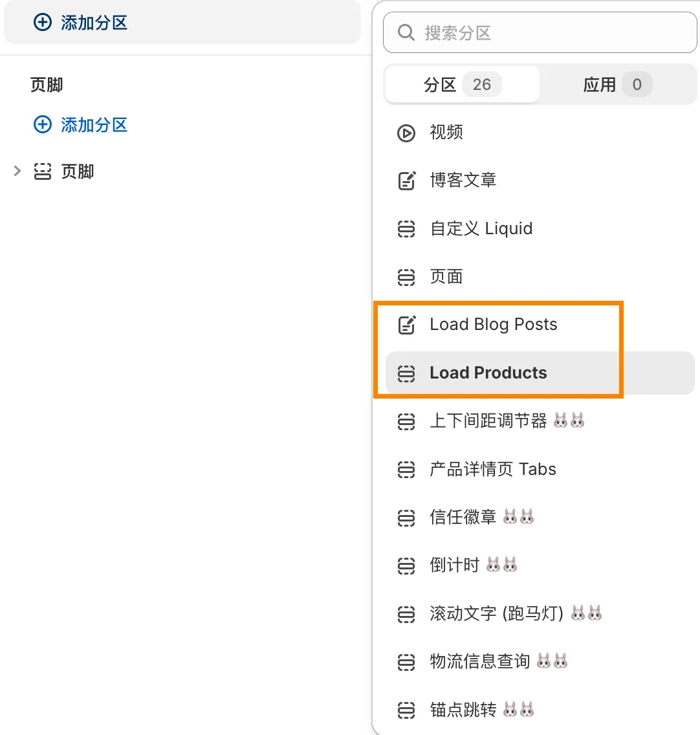Viewport: 700px width, 735px height.
Task: Select the 分区 26 tab
Action: [461, 85]
